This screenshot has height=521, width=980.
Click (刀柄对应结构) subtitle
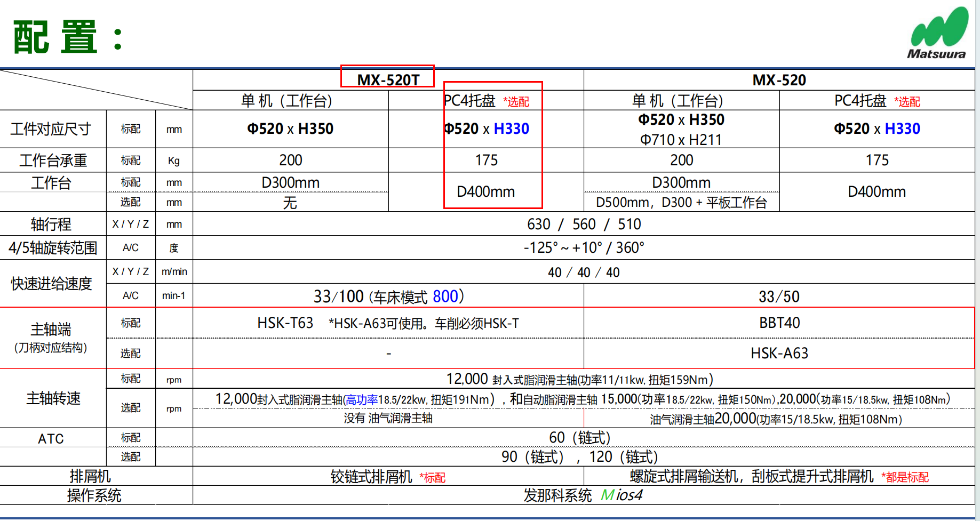coord(51,348)
